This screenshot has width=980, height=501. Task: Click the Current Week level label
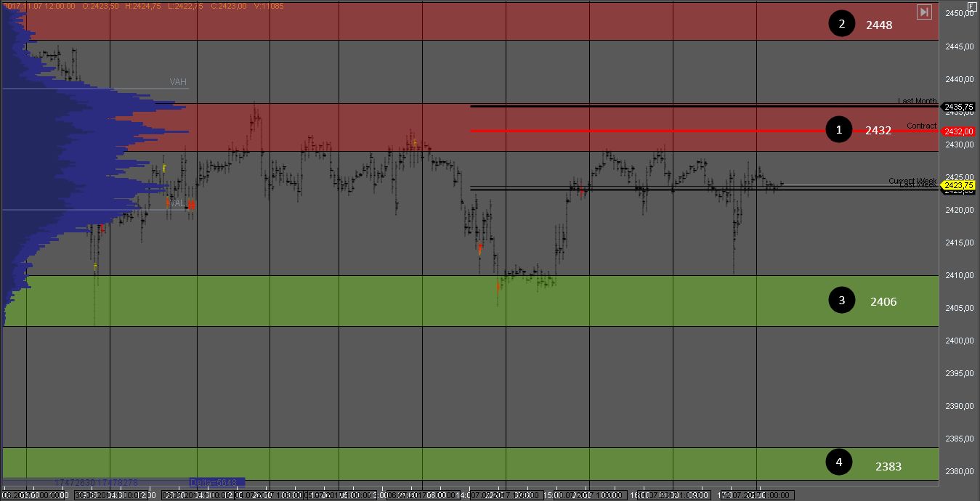tap(912, 180)
